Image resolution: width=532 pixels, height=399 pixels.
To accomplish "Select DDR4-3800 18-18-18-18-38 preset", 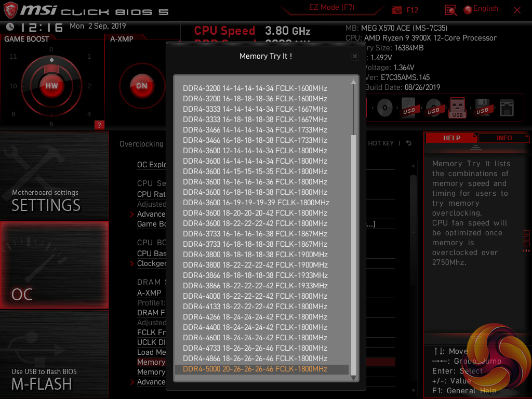I will (255, 255).
